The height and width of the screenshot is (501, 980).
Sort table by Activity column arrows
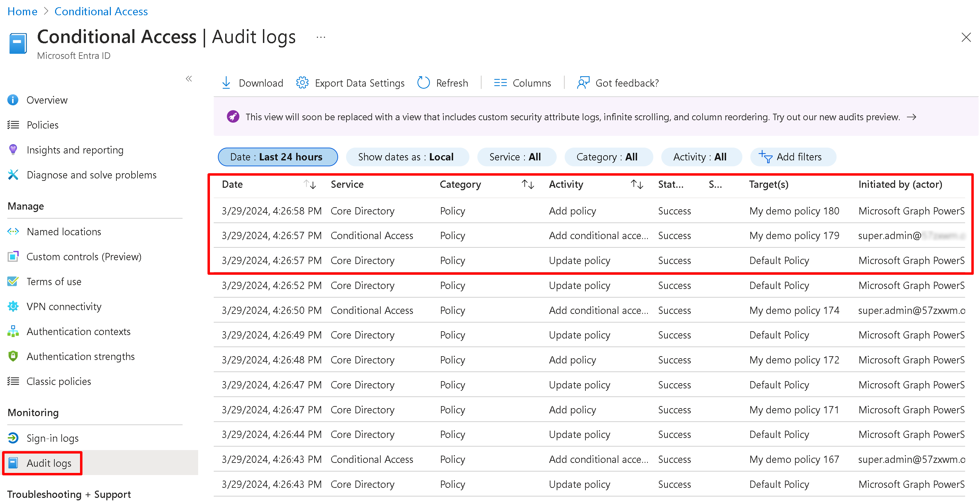coord(636,185)
